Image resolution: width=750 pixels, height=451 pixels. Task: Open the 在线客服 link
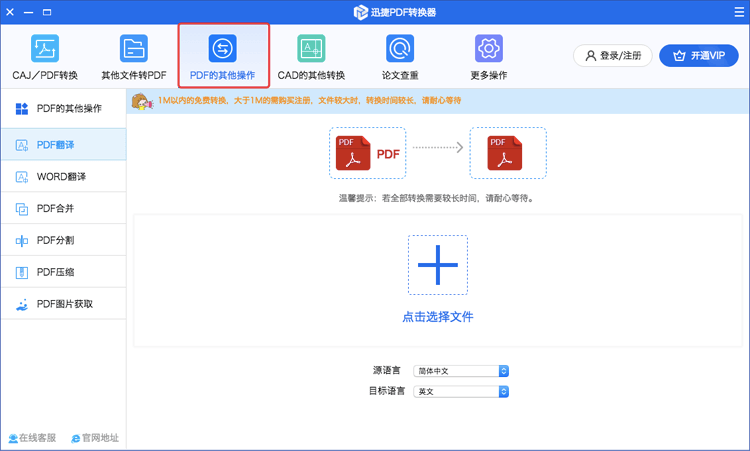tap(33, 438)
